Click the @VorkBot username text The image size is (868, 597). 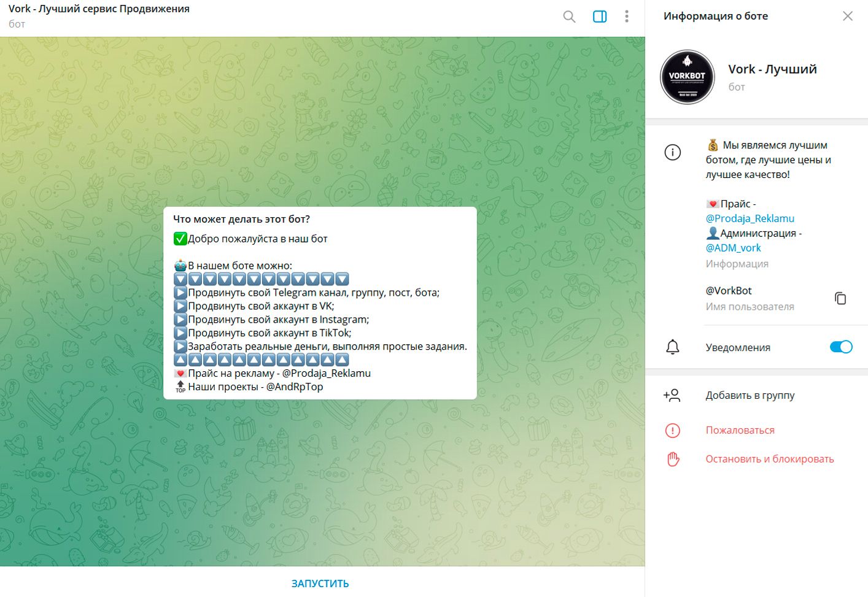click(729, 291)
